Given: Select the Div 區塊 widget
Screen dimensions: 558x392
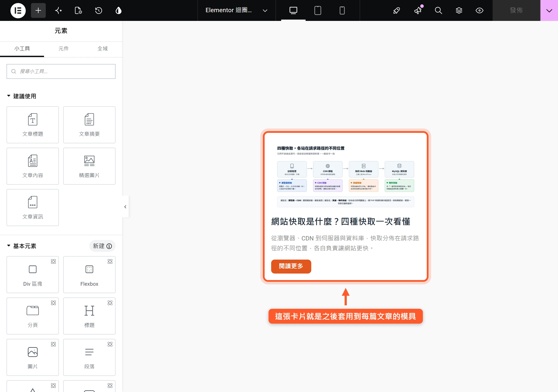Looking at the screenshot, I should [32, 275].
